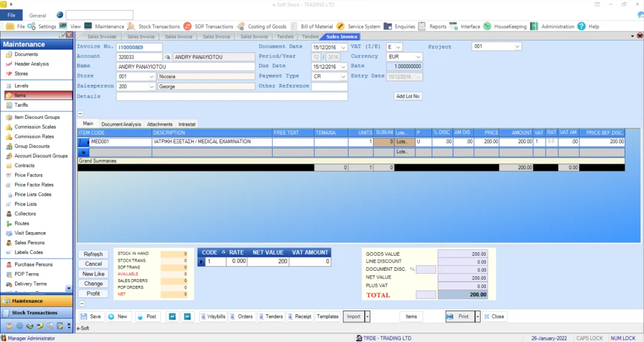
Task: Open Price Lists Codes
Action: click(33, 194)
